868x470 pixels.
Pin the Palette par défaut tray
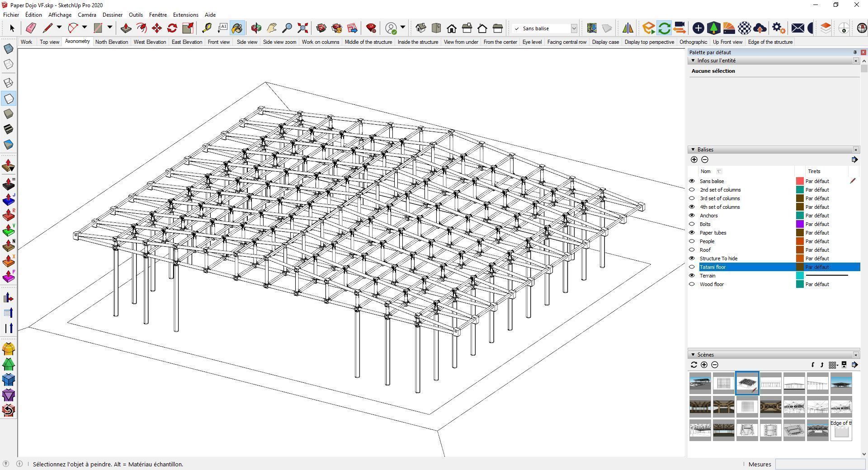tap(855, 52)
